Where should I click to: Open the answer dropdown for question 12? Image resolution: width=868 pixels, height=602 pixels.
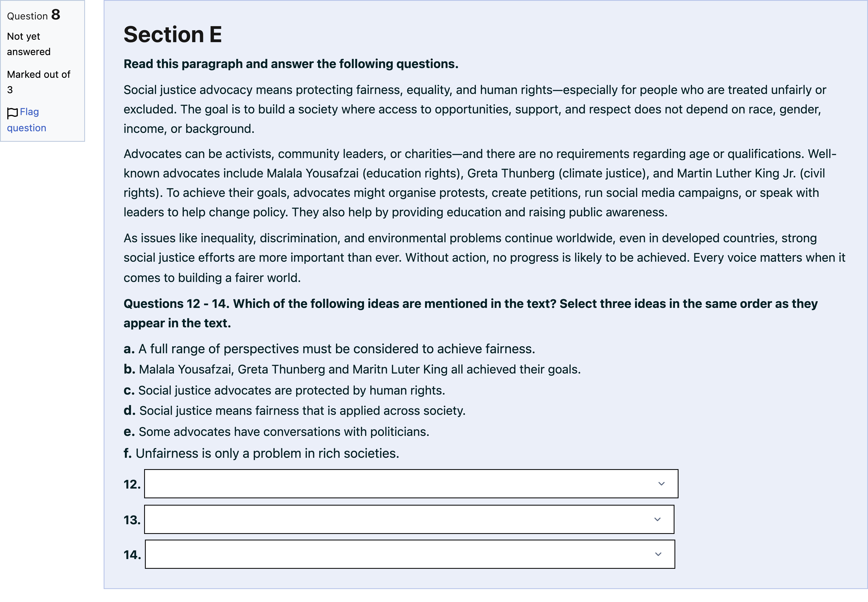pyautogui.click(x=411, y=484)
